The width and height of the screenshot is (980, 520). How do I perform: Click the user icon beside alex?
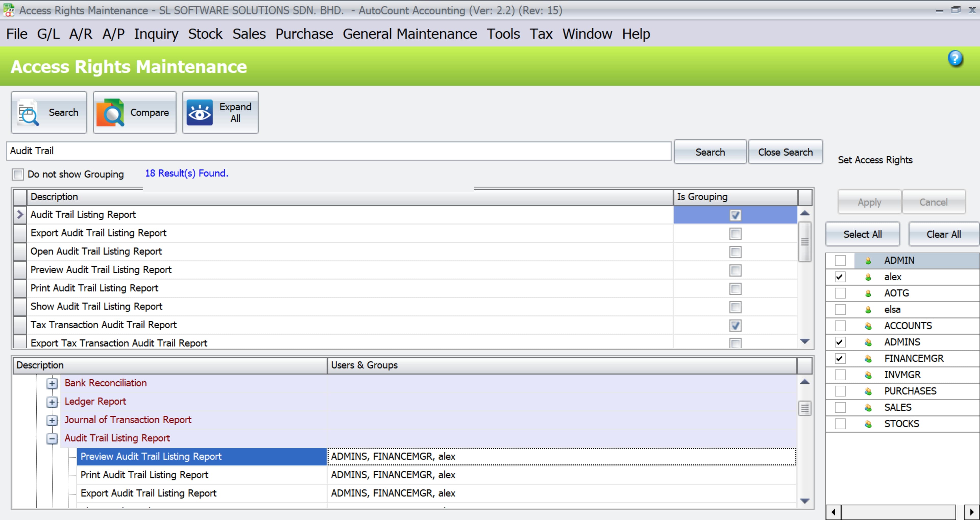pos(868,277)
